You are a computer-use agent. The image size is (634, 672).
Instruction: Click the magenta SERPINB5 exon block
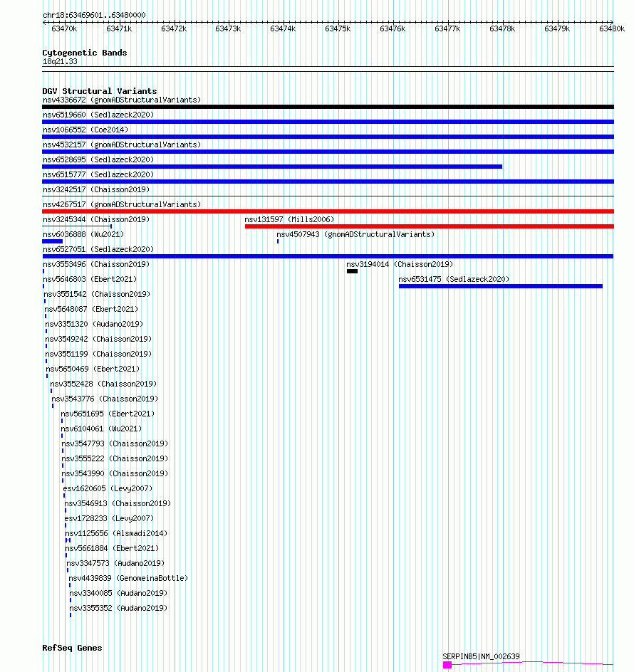pos(447,665)
